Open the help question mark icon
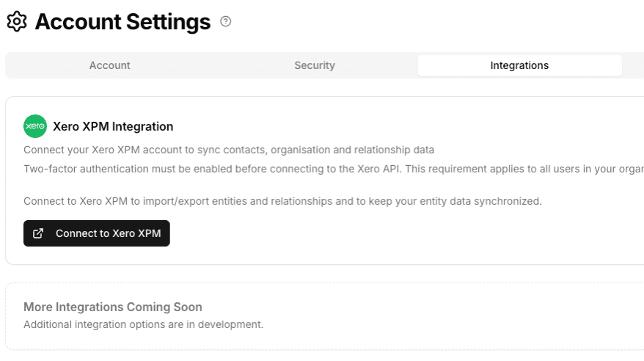 point(225,21)
